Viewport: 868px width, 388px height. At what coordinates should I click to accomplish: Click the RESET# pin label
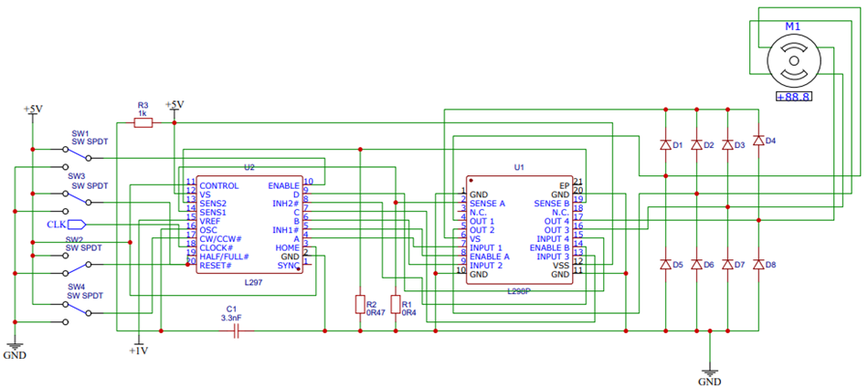[x=216, y=265]
